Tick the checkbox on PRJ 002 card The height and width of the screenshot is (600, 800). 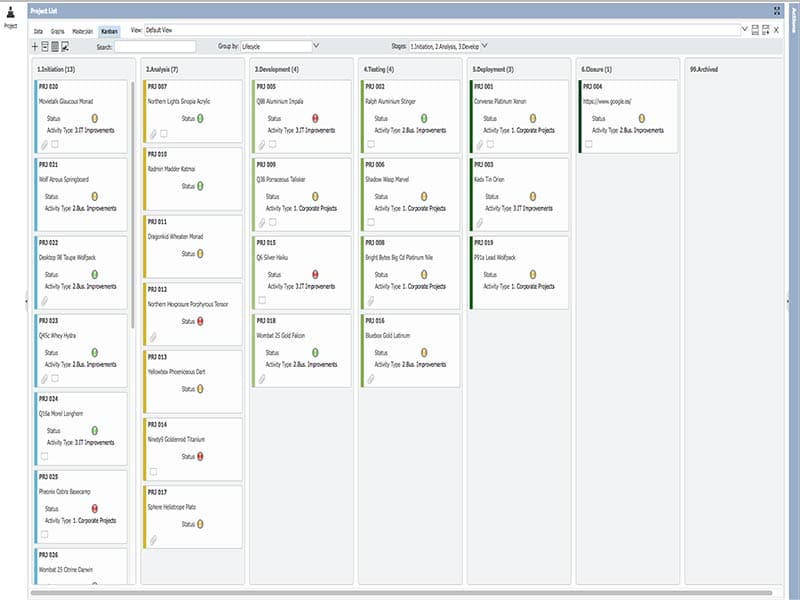(x=371, y=144)
